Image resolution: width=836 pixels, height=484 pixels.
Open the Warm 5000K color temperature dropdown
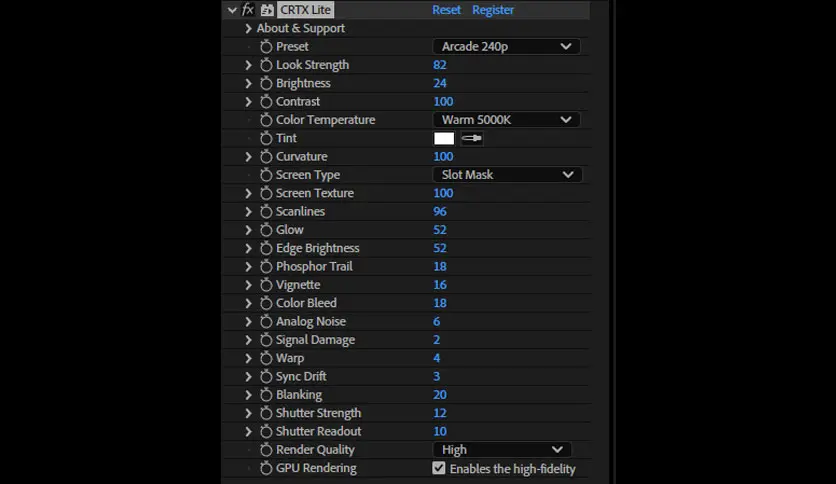coord(506,120)
